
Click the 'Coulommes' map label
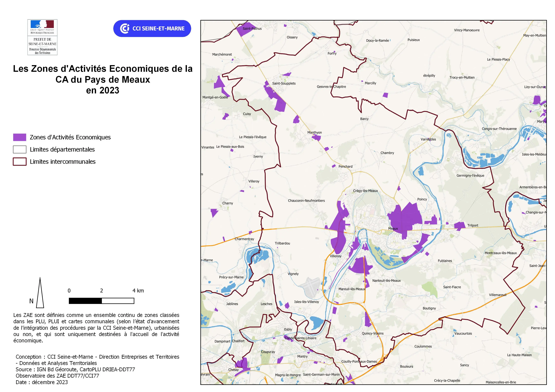pos(423,346)
